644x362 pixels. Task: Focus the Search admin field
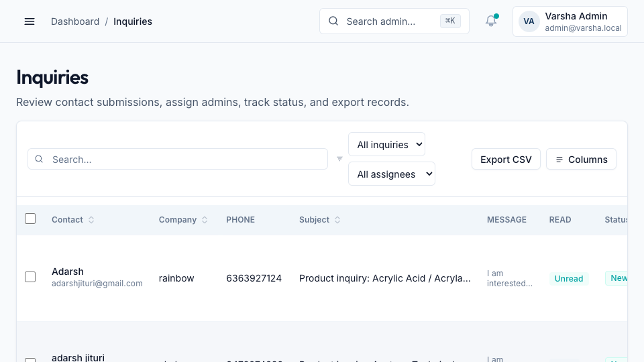(x=394, y=21)
